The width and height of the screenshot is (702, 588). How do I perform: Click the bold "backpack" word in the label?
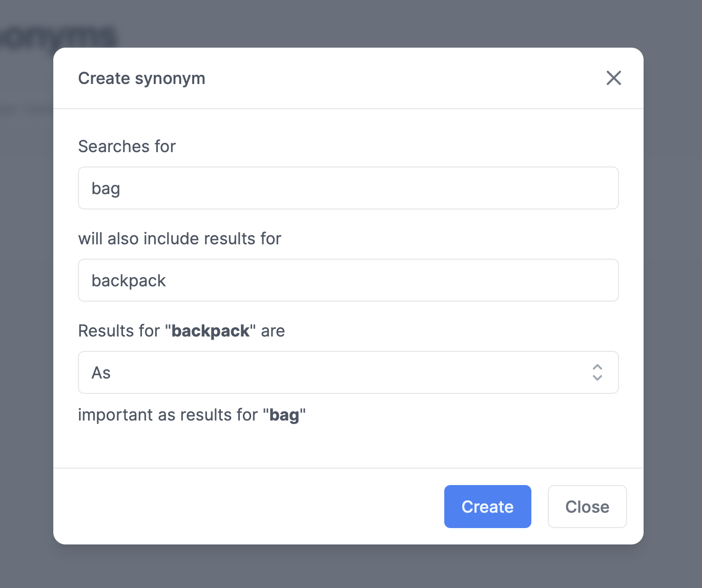(211, 331)
